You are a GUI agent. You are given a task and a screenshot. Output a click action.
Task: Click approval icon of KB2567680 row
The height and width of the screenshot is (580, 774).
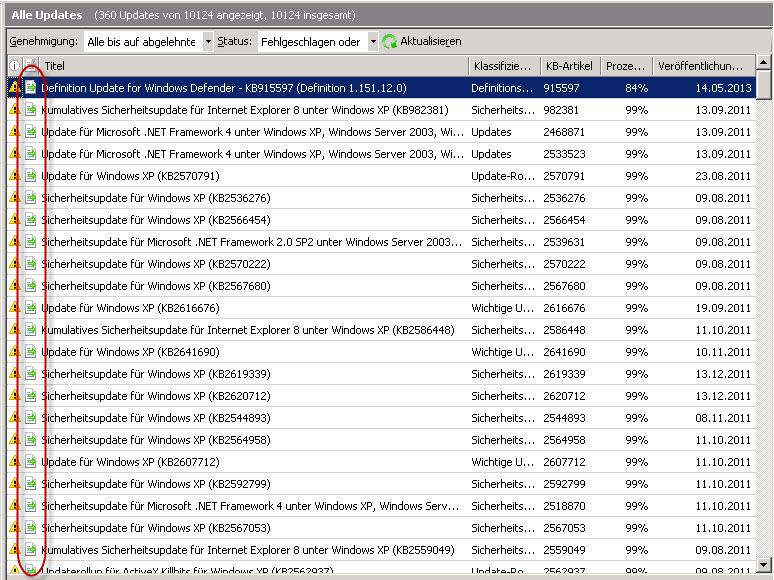click(31, 286)
